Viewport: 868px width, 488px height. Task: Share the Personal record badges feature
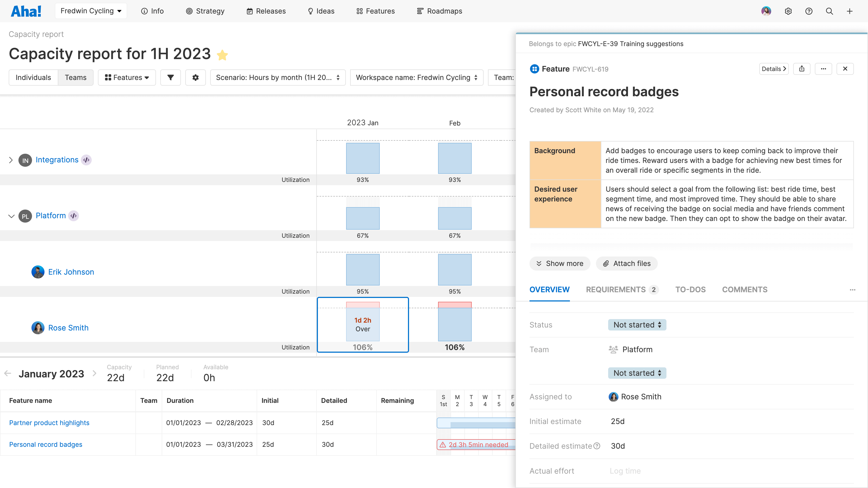tap(802, 69)
